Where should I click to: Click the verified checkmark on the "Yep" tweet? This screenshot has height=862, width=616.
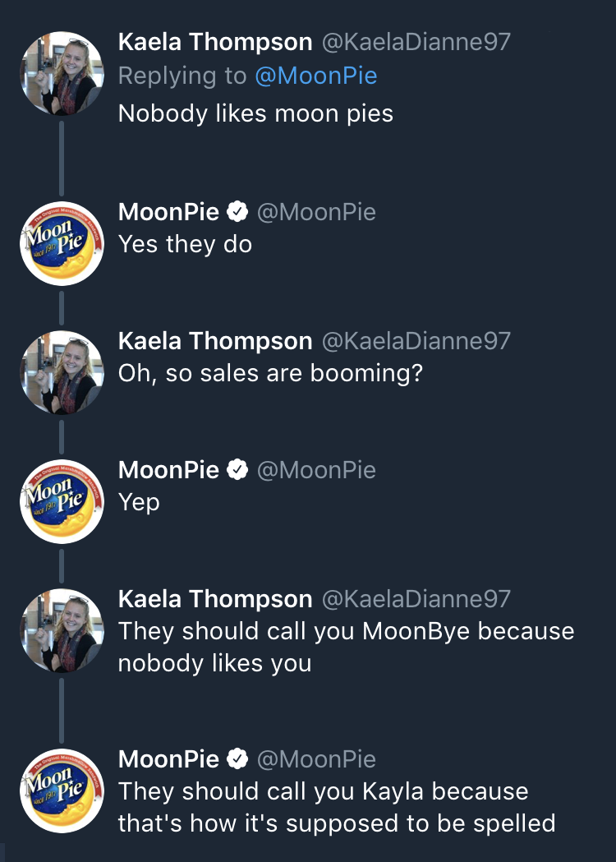click(237, 470)
